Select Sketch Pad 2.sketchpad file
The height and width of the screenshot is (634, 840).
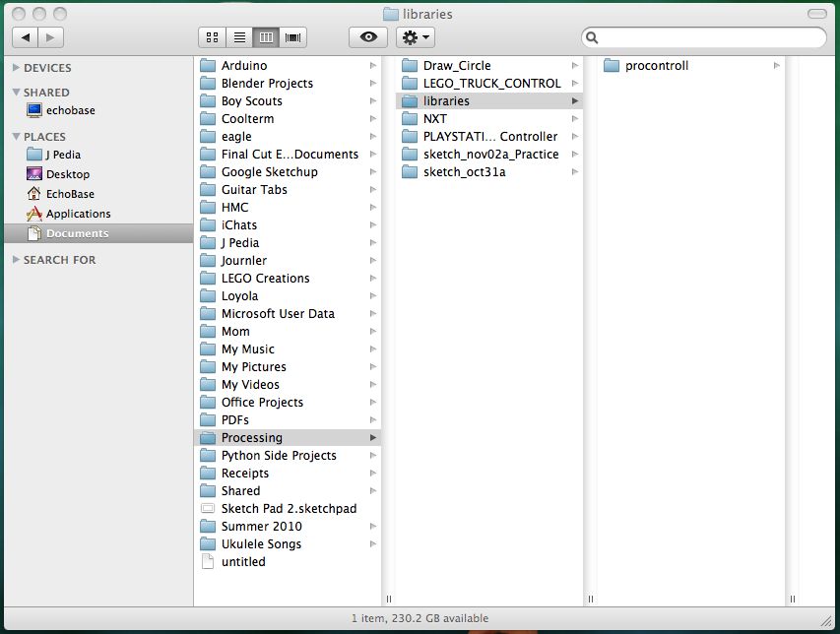coord(289,509)
